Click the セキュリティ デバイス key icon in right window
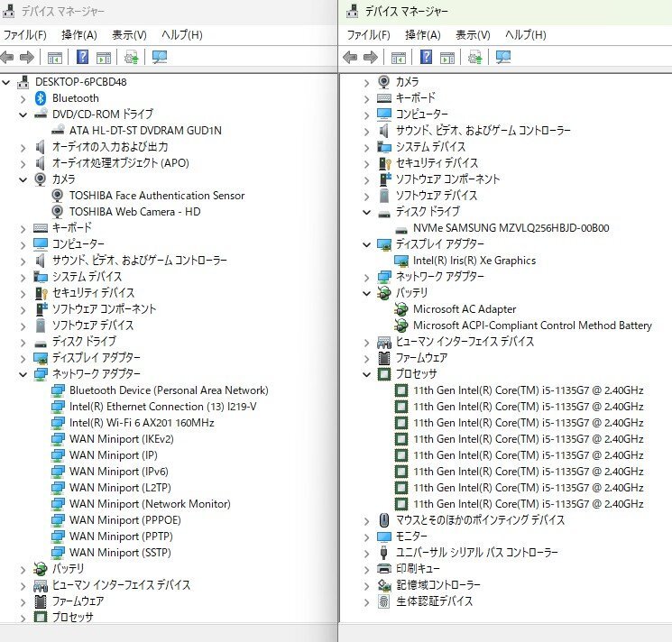This screenshot has height=642, width=672. (385, 163)
